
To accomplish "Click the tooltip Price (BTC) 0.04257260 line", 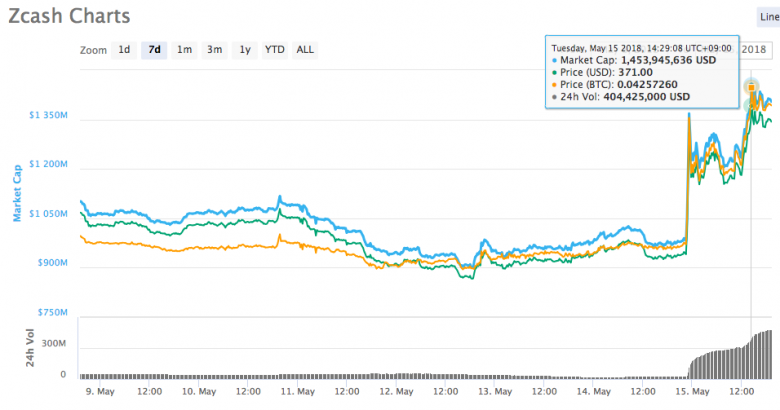I will (615, 85).
